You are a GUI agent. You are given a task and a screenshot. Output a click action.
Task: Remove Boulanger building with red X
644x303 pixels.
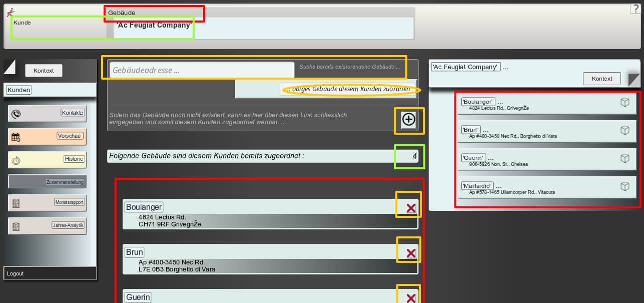pyautogui.click(x=411, y=208)
